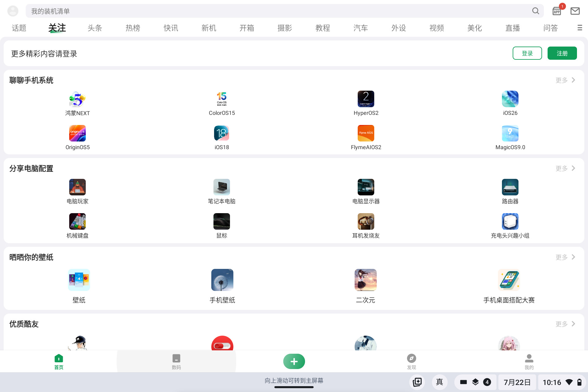Image resolution: width=588 pixels, height=392 pixels.
Task: Expand 更多 for 聊聊手机系统 section
Action: point(566,80)
